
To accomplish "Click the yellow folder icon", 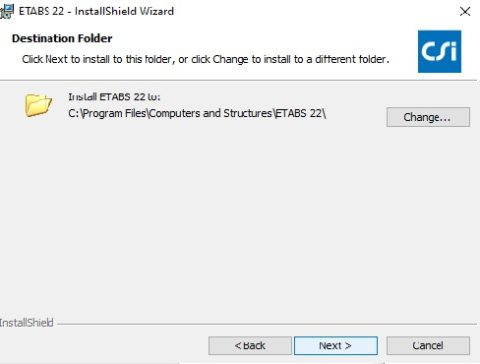I will pos(38,105).
